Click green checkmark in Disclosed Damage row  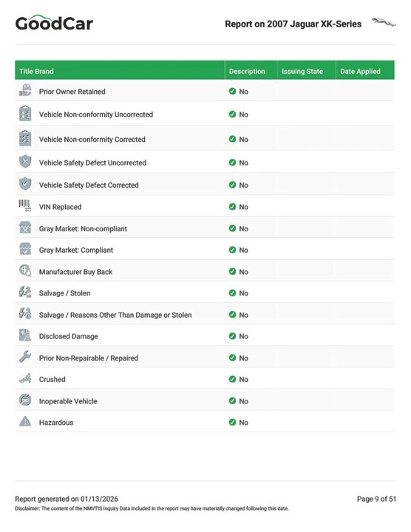(233, 336)
